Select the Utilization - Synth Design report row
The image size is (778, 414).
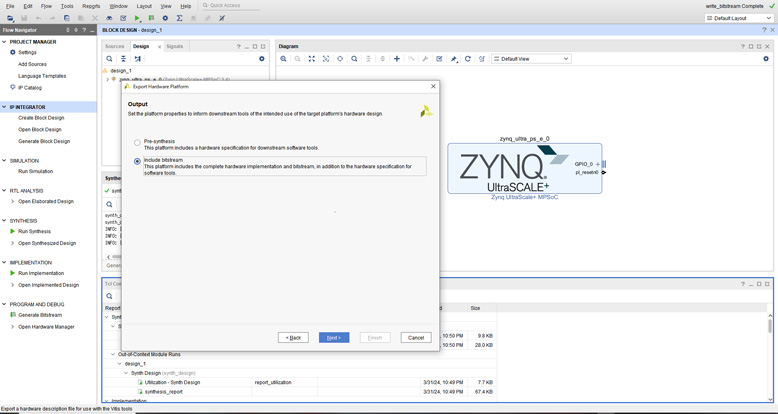click(299, 382)
